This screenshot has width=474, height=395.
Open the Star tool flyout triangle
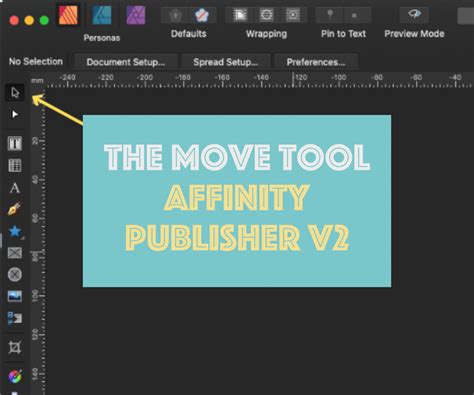coord(22,238)
